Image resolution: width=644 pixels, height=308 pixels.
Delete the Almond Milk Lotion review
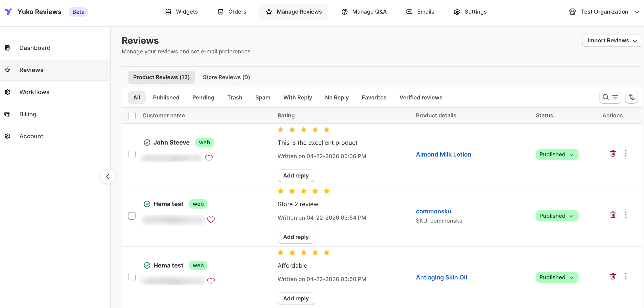(612, 153)
